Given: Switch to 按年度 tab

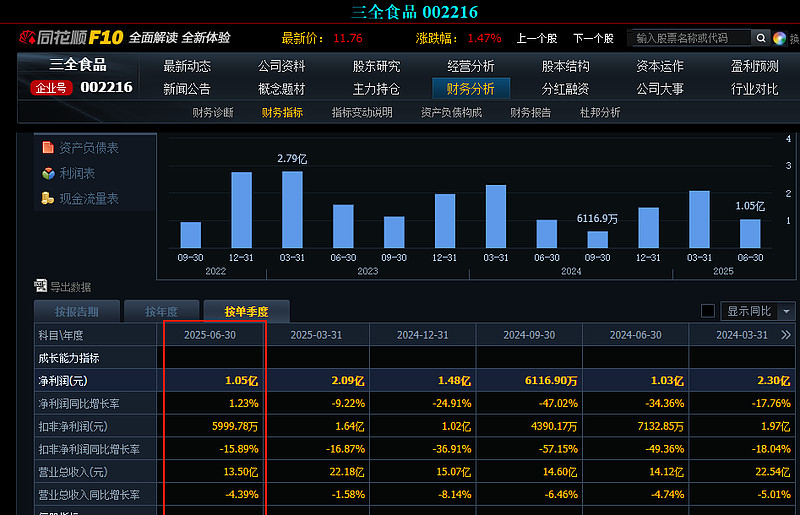Looking at the screenshot, I should point(162,311).
